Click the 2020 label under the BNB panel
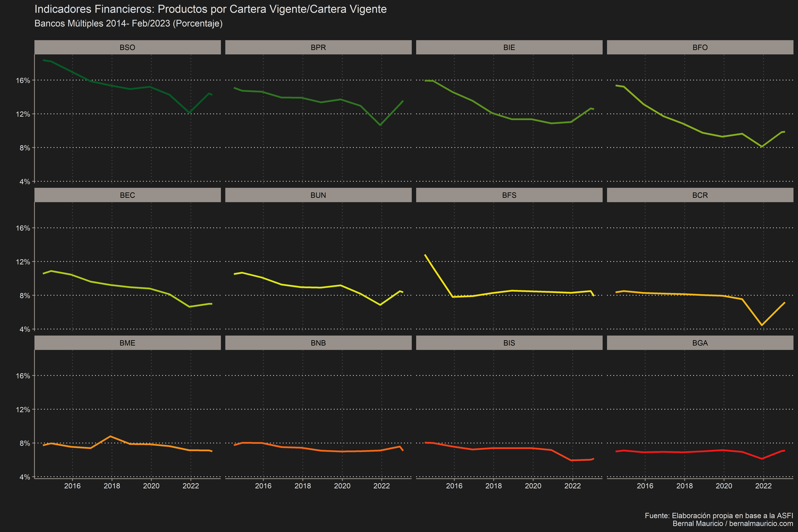 click(x=342, y=486)
